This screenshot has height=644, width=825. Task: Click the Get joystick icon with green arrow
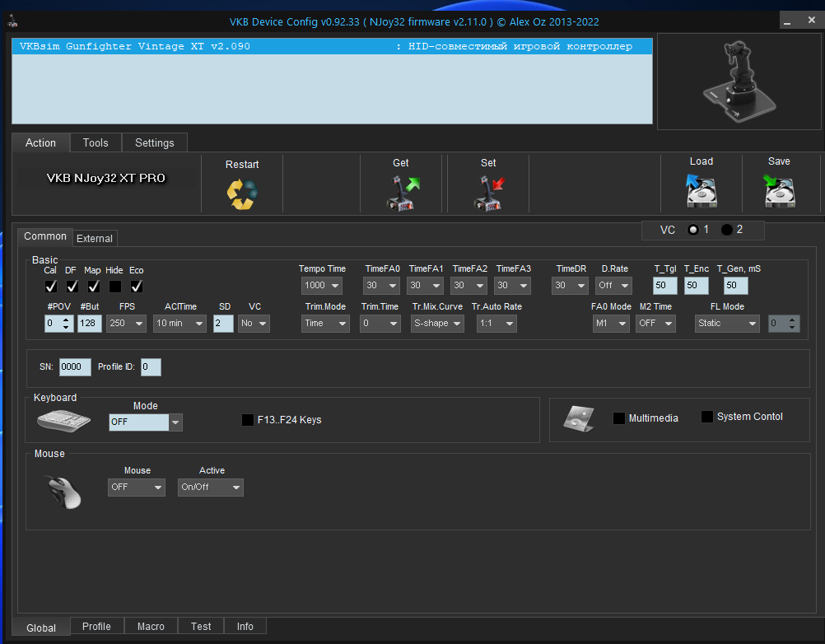coord(403,194)
